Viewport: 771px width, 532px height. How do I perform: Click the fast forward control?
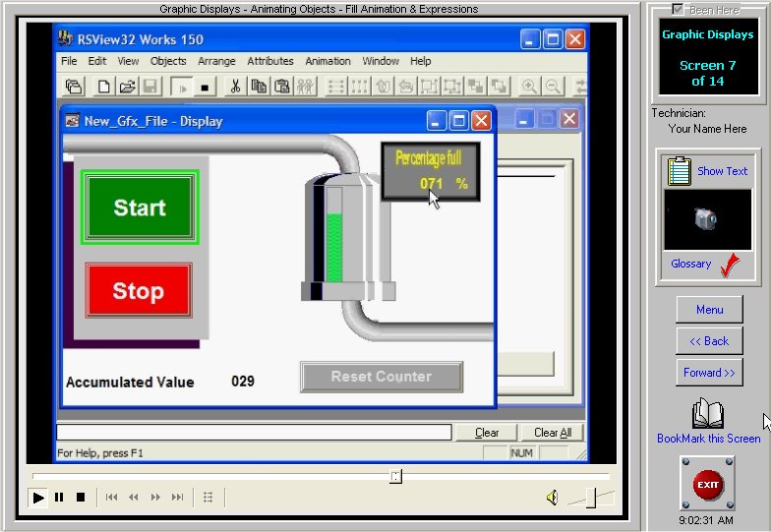tap(155, 498)
